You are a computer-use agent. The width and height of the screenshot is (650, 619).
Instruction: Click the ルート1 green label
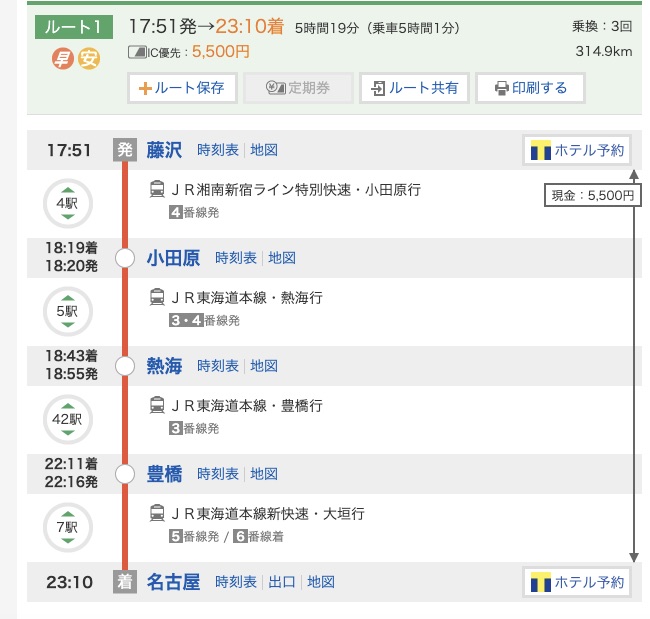pyautogui.click(x=74, y=27)
